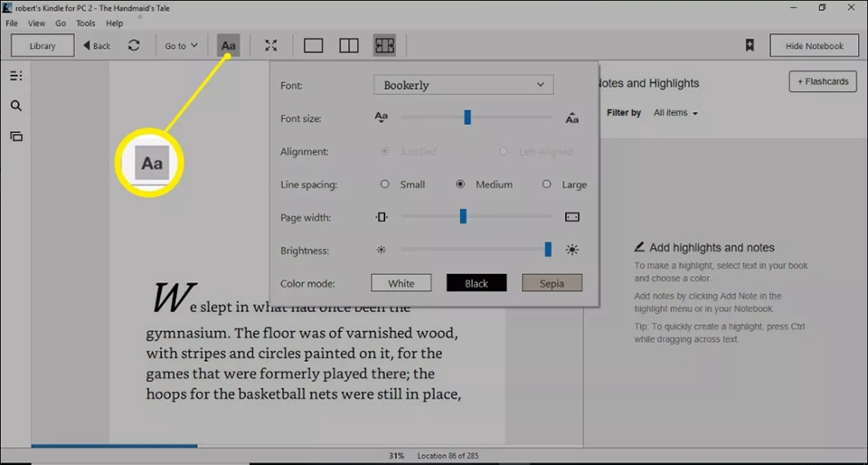This screenshot has height=465, width=868.
Task: Click the low brightness sun icon
Action: point(381,250)
